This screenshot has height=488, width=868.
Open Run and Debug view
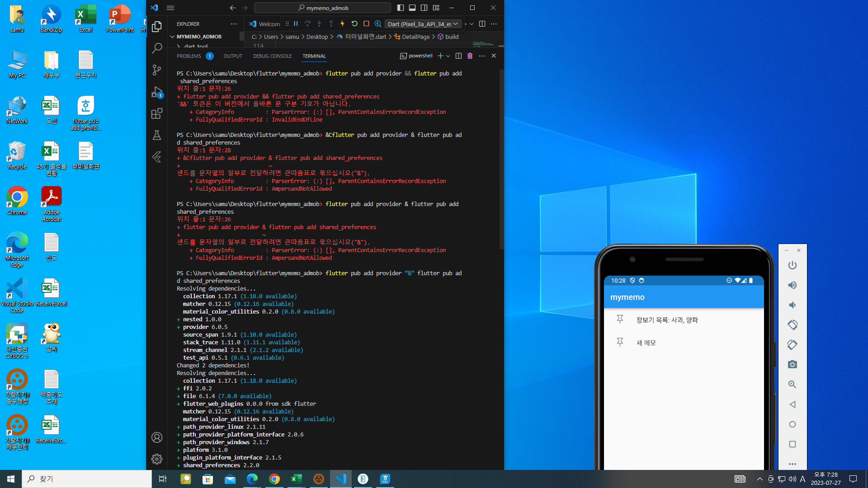tap(157, 92)
